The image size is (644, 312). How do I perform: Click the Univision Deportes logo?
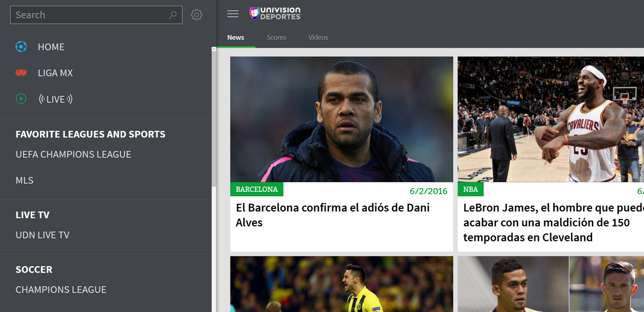point(275,13)
